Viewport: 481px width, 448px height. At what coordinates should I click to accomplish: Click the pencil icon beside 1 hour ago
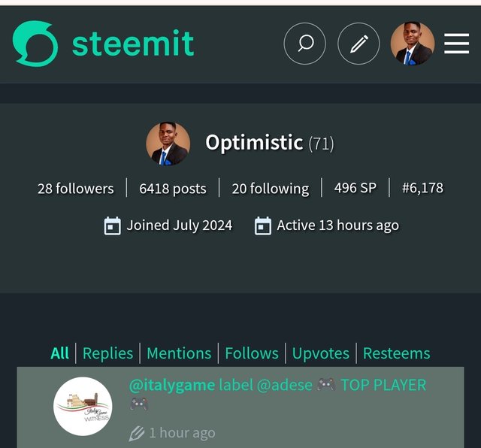coord(136,433)
